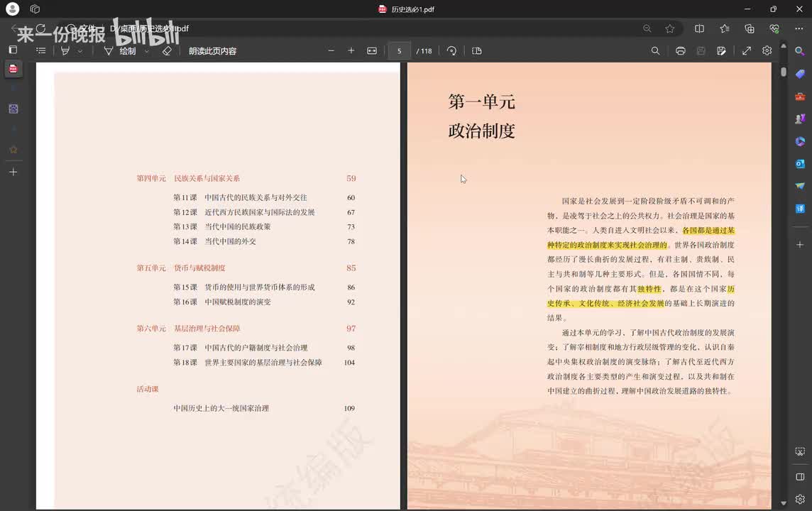Click Read aloud this page (朗读此页内容)
This screenshot has width=812, height=511.
pos(212,50)
